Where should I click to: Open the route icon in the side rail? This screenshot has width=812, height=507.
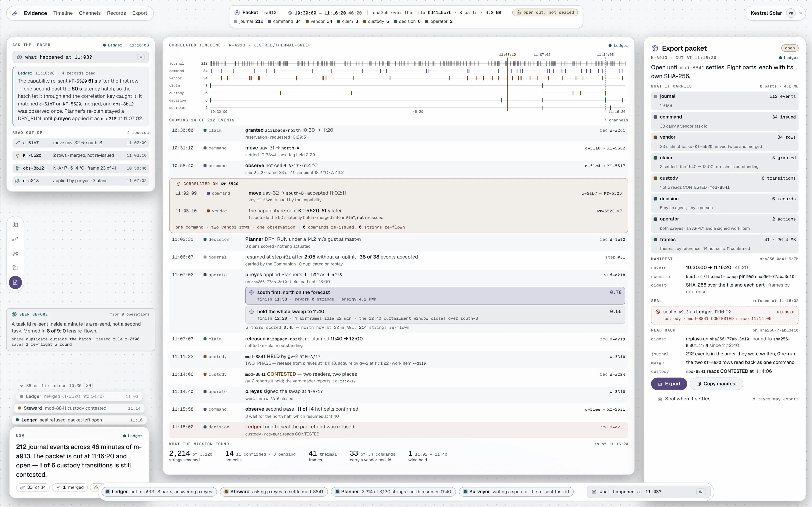pos(16,239)
